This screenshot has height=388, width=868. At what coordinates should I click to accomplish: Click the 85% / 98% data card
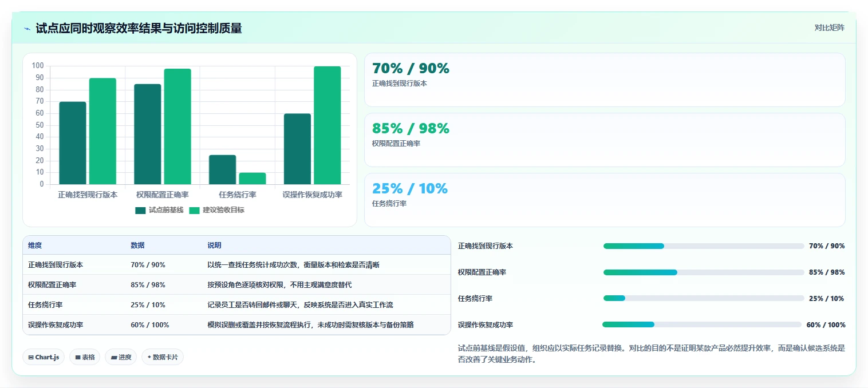(x=605, y=140)
